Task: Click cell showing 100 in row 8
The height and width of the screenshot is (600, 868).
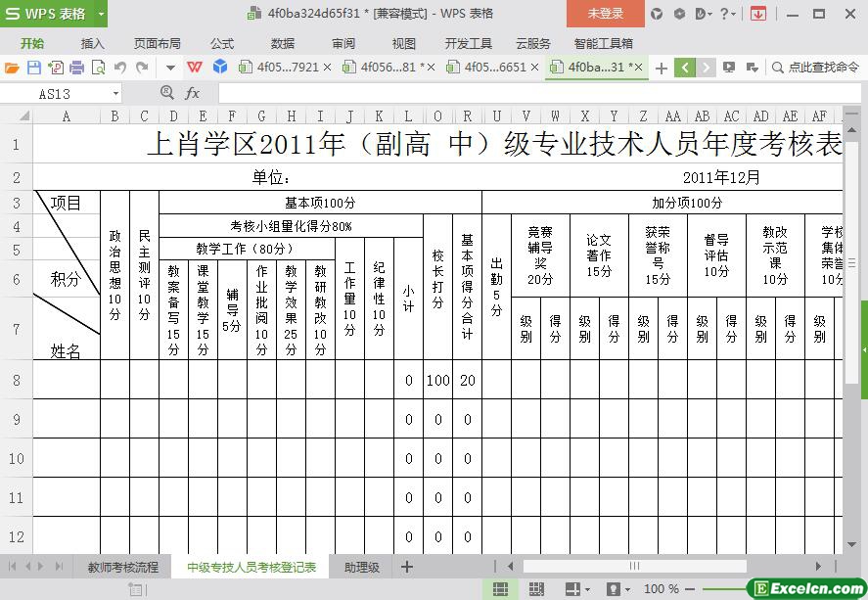Action: coord(437,380)
